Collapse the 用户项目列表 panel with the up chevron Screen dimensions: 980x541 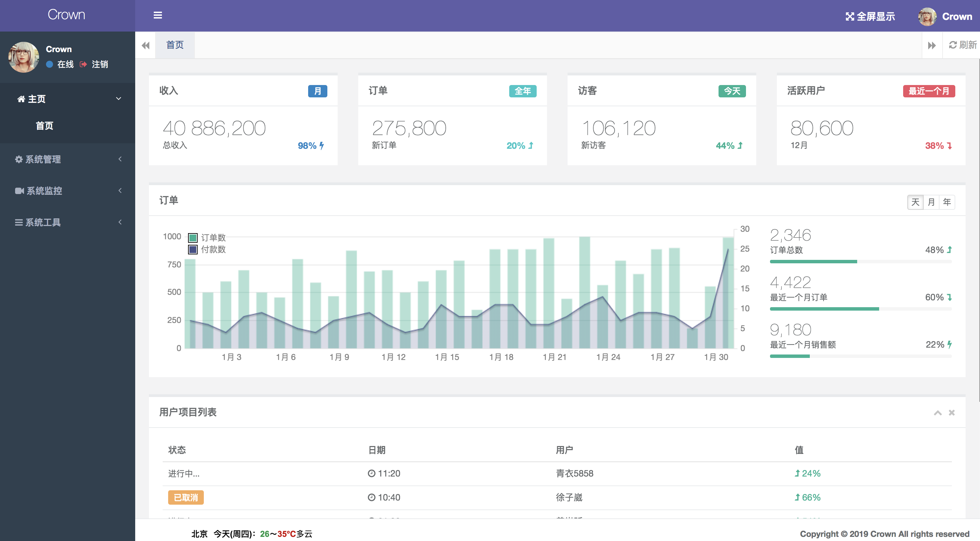[938, 412]
